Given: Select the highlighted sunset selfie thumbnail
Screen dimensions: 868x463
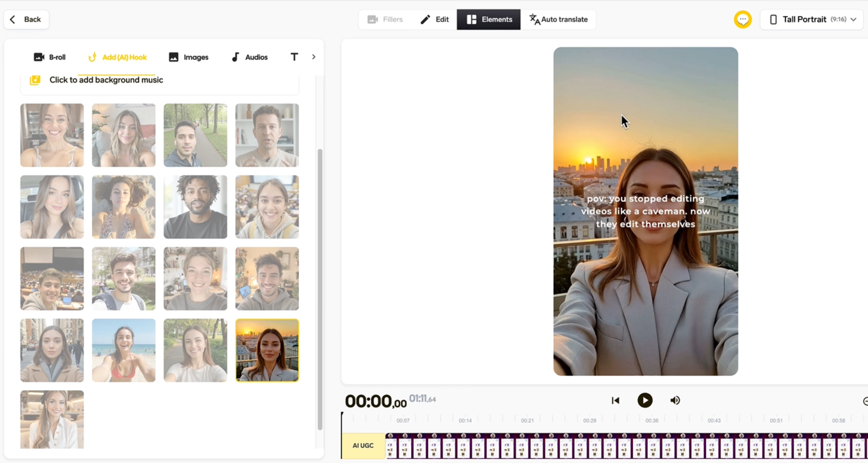Looking at the screenshot, I should click(x=267, y=350).
